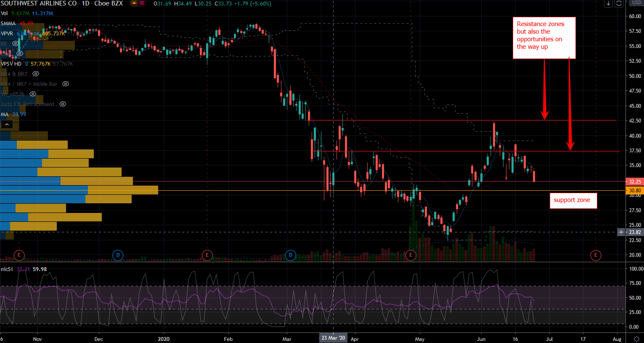Change the 1D chart interval
This screenshot has height=343, width=644.
point(85,3)
